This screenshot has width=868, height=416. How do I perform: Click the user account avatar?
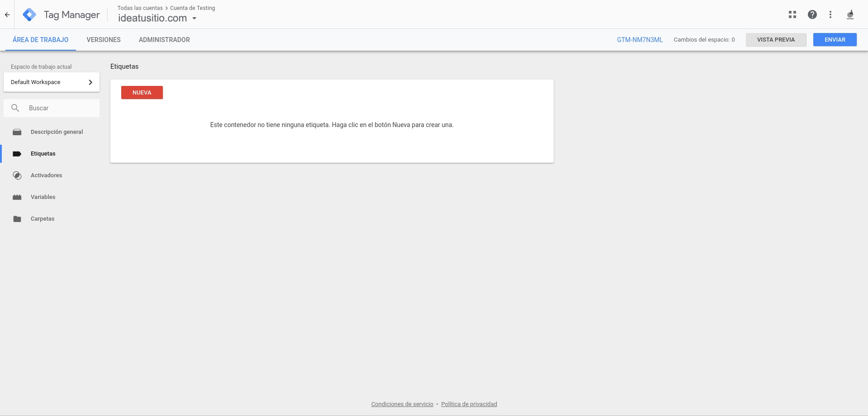tap(850, 14)
